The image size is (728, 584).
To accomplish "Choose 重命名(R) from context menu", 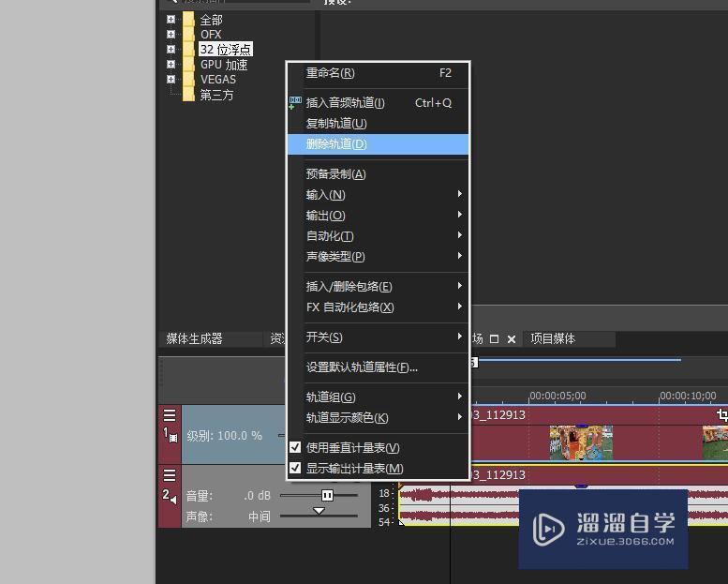I will pyautogui.click(x=378, y=73).
